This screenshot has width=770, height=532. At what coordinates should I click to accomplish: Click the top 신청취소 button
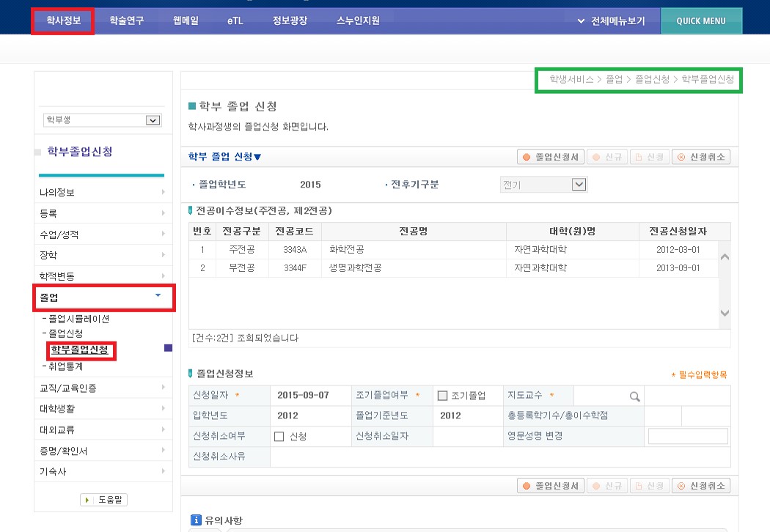702,157
